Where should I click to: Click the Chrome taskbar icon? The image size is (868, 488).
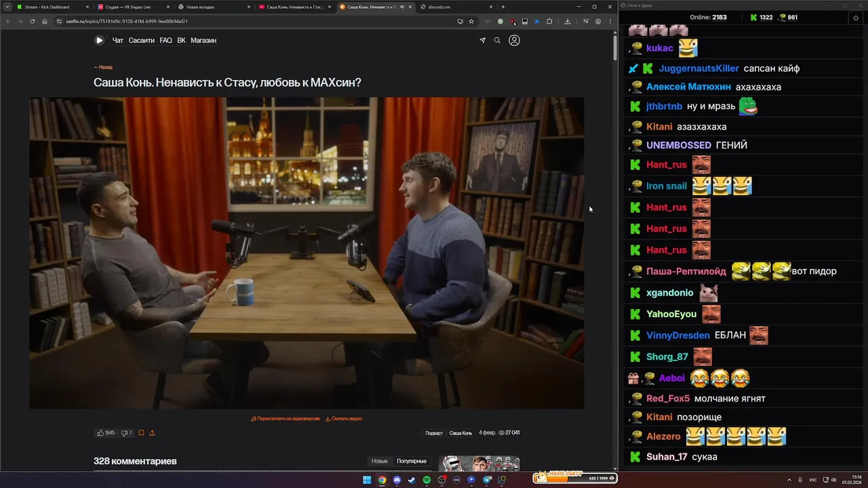coord(382,480)
